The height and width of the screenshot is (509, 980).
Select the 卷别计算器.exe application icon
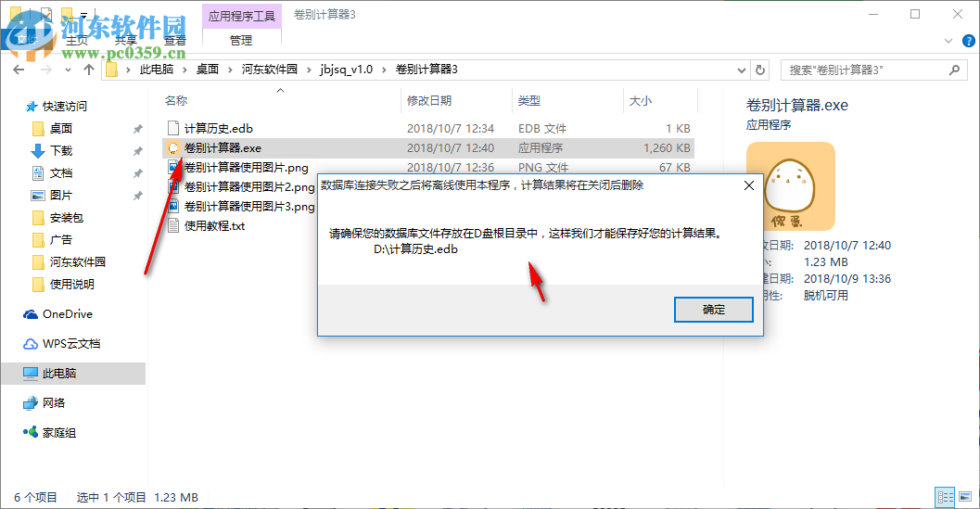pos(173,148)
